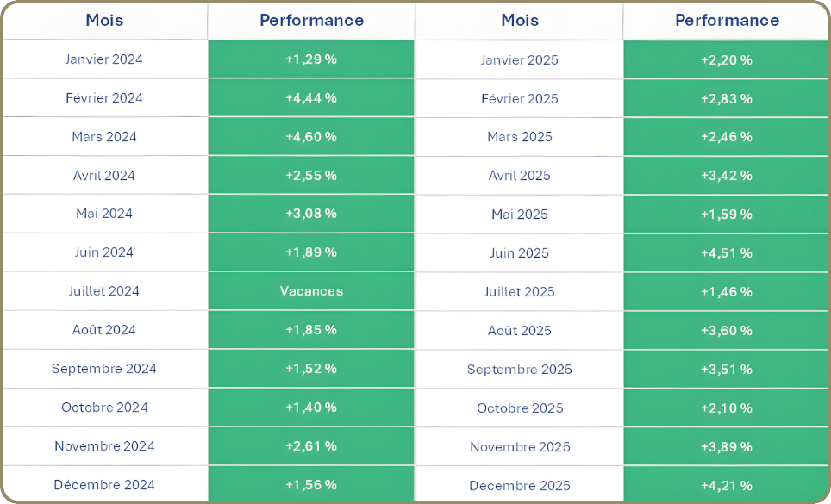Click the Mars 2024 row label
831x504 pixels.
(x=104, y=137)
